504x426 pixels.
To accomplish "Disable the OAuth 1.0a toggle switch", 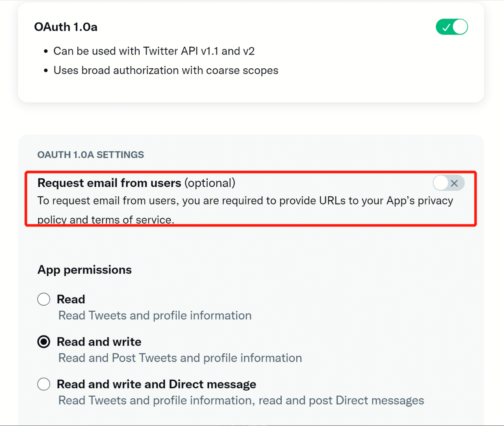I will (452, 26).
